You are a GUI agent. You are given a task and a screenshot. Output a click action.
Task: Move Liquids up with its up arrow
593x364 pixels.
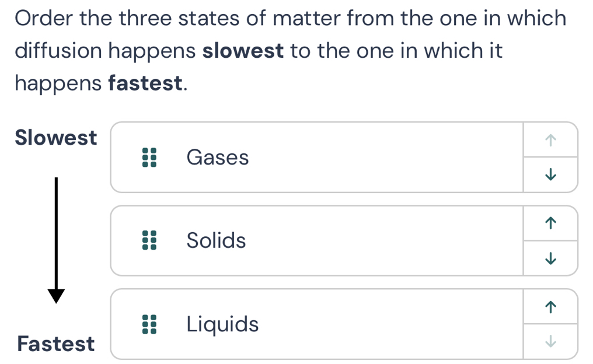550,306
